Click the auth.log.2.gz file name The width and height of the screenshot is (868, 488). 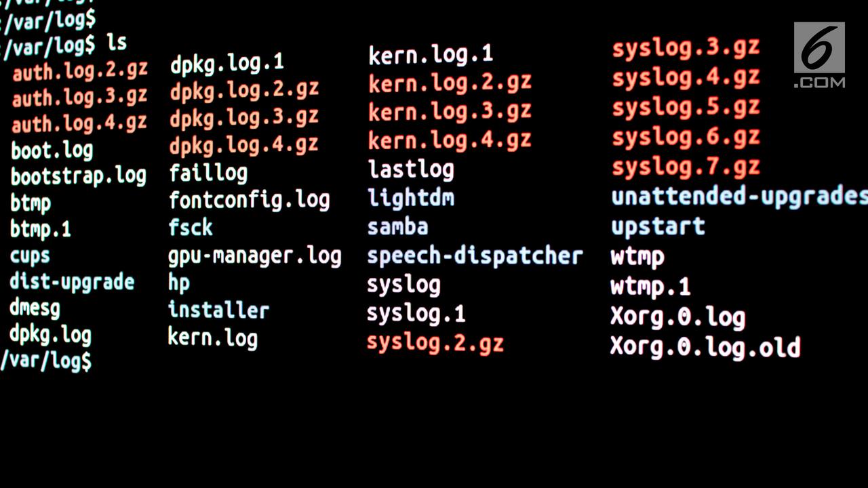click(x=79, y=71)
